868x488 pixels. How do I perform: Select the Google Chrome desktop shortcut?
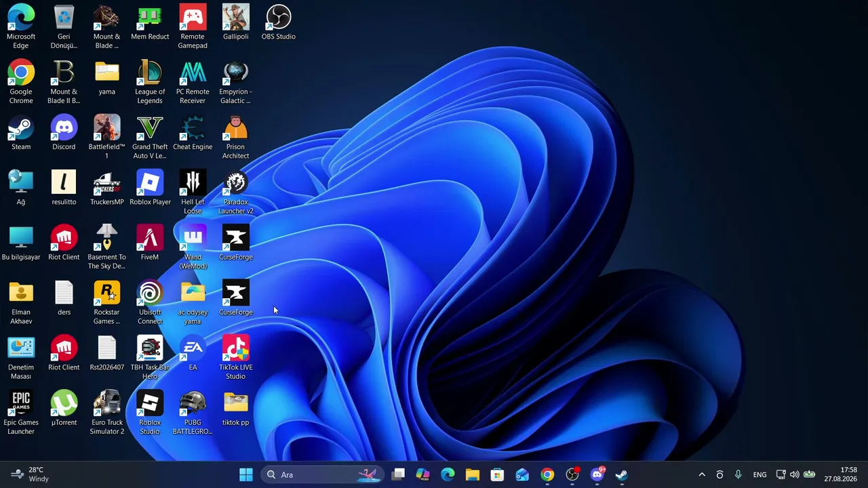coord(21,82)
